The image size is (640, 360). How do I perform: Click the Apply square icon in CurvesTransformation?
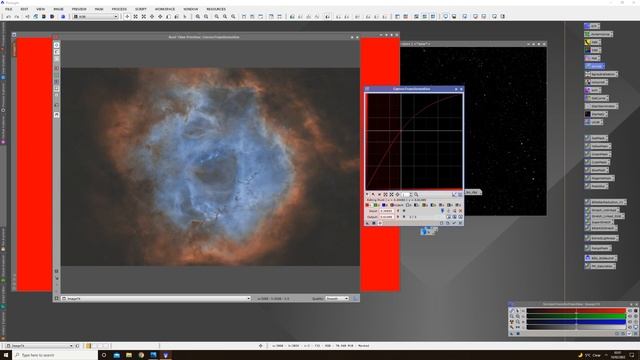(x=374, y=223)
